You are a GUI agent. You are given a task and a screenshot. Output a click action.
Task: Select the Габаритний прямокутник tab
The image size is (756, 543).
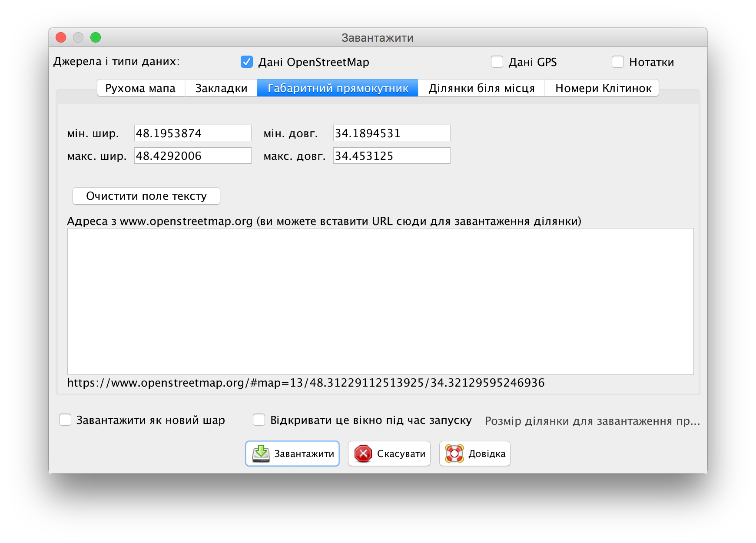click(338, 88)
